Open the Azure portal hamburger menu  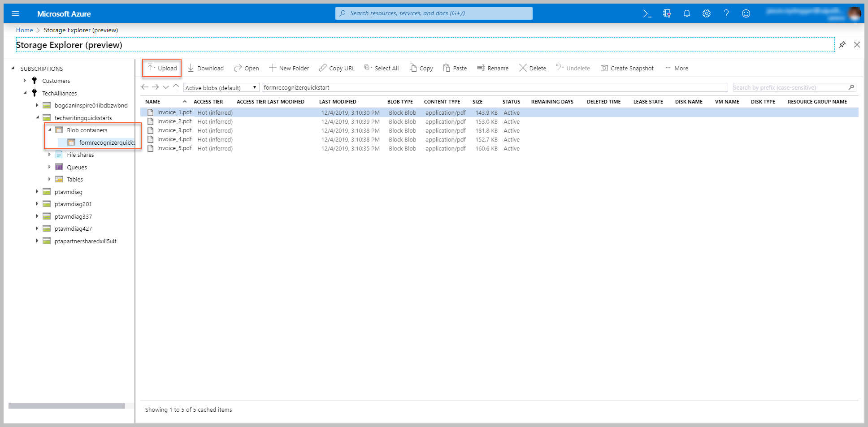click(x=15, y=13)
